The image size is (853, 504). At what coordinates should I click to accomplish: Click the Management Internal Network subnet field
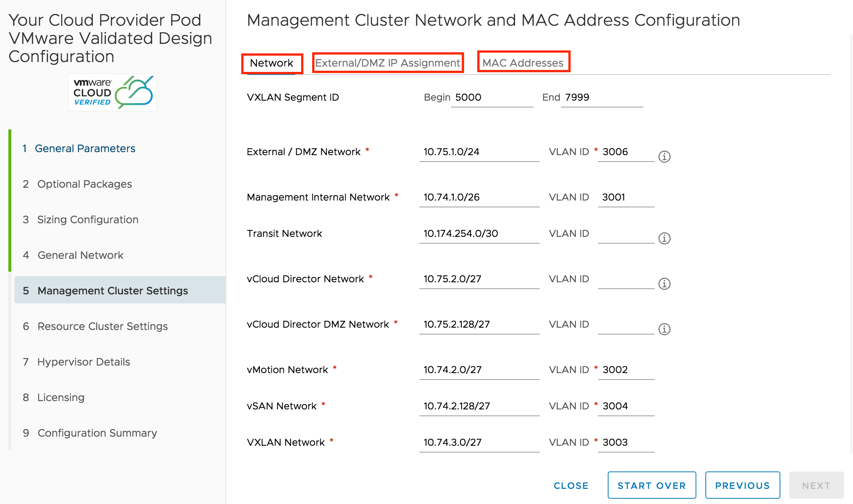(x=479, y=197)
